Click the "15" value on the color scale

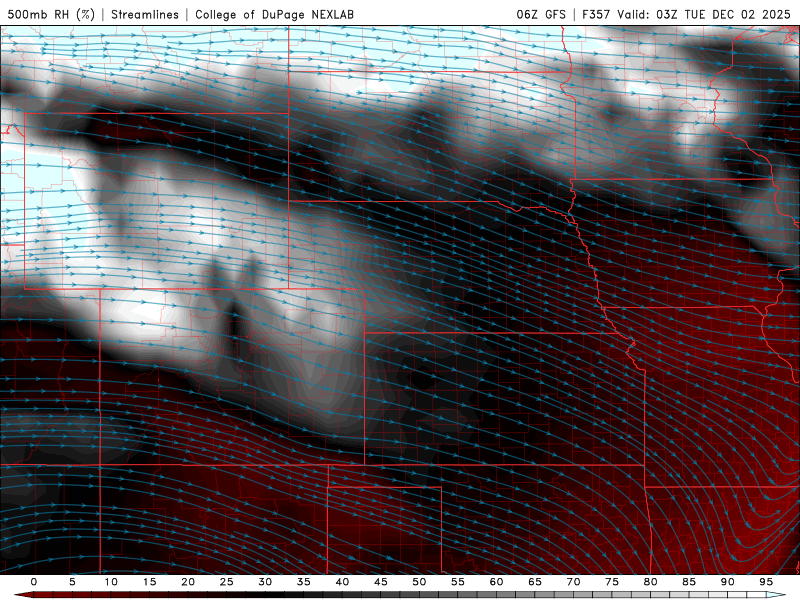(x=149, y=582)
